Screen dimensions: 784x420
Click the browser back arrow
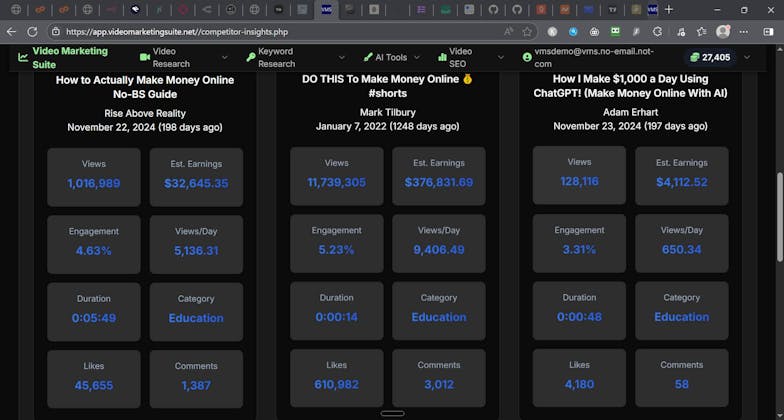tap(12, 31)
